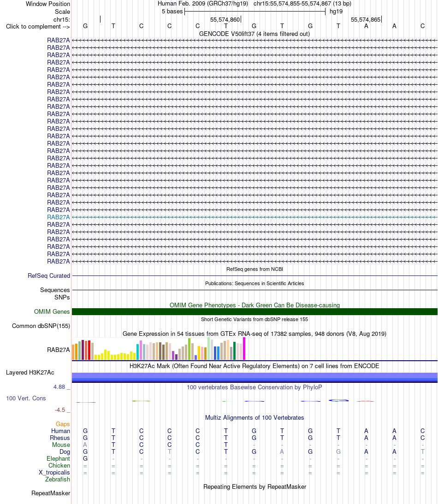Viewport: 438px width, 504px height.
Task: Click the gray 'A' base in Mouse row
Action: pyautogui.click(x=85, y=445)
